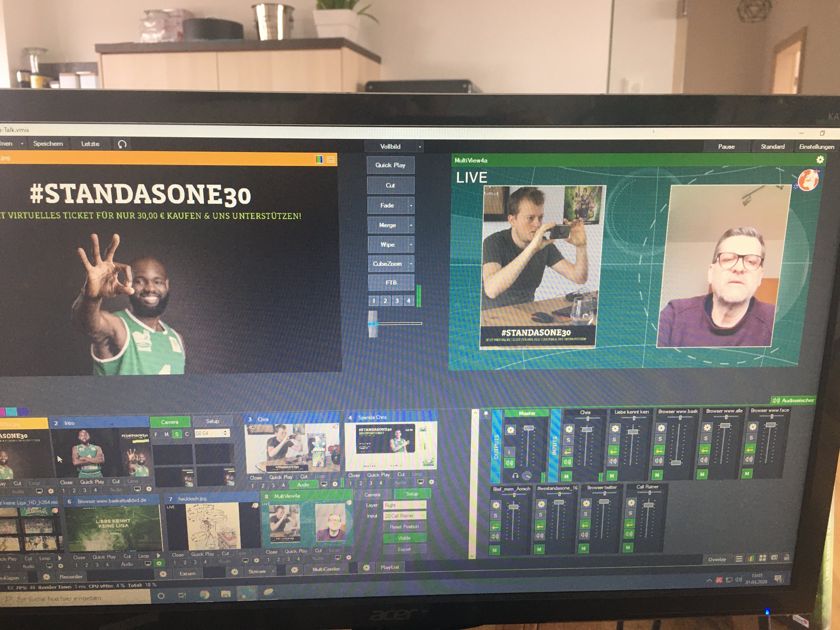The height and width of the screenshot is (630, 840).
Task: Expand the Merge transition options arrow
Action: coord(410,225)
